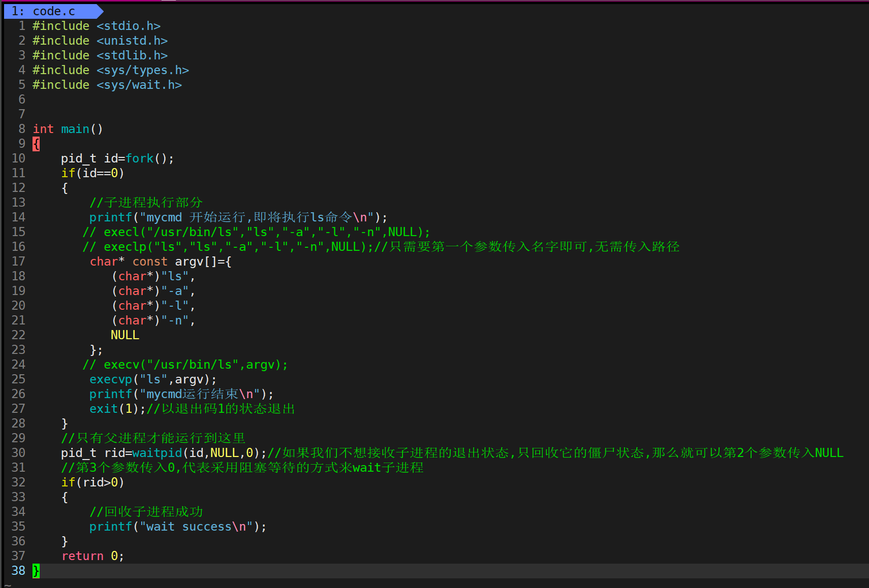Click the '};' closing on line 23

(x=97, y=350)
